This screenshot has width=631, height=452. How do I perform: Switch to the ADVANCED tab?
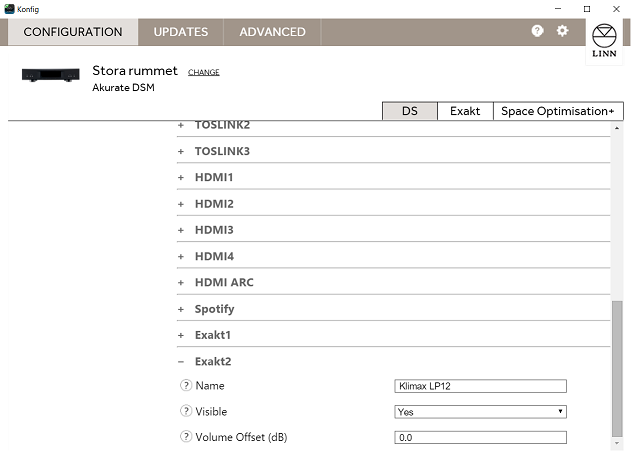(x=272, y=32)
